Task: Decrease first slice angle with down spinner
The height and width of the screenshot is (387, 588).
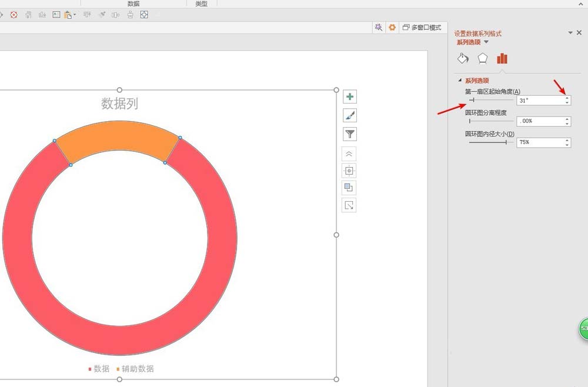Action: point(567,102)
